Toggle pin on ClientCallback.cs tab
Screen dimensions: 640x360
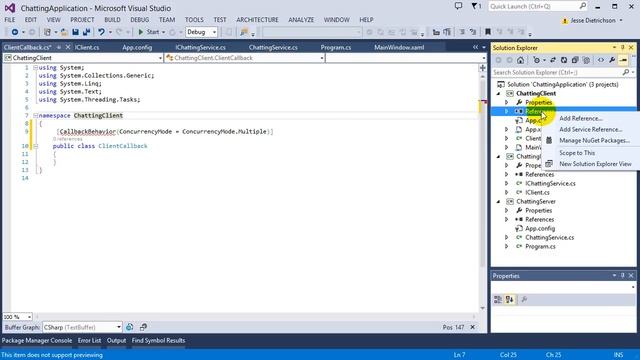[59, 47]
